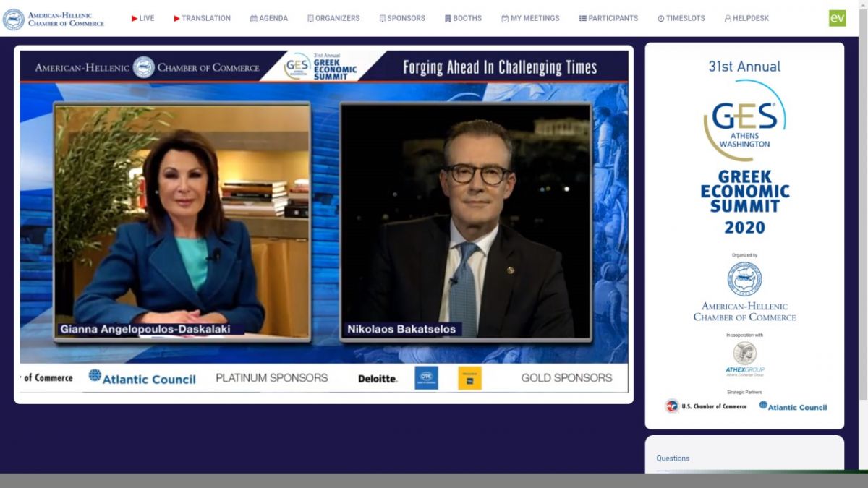This screenshot has width=868, height=488.
Task: Click the 'Nikolaos Bakatselos' name caption
Action: coord(401,329)
